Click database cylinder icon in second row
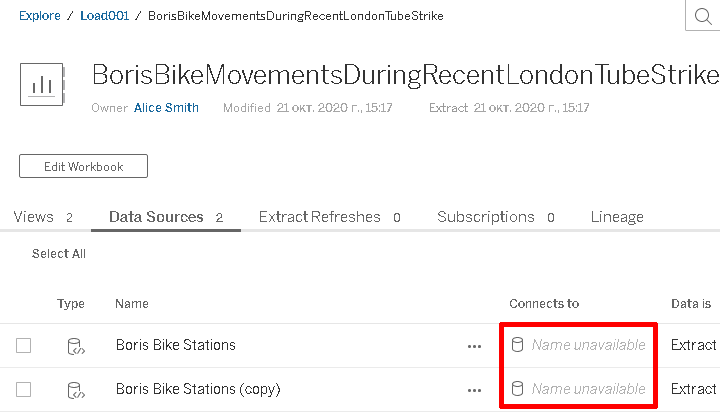 [518, 389]
